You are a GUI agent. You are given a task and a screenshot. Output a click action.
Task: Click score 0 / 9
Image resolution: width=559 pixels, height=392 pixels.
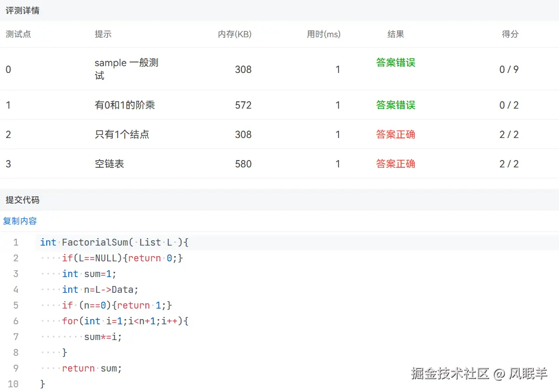click(x=509, y=69)
